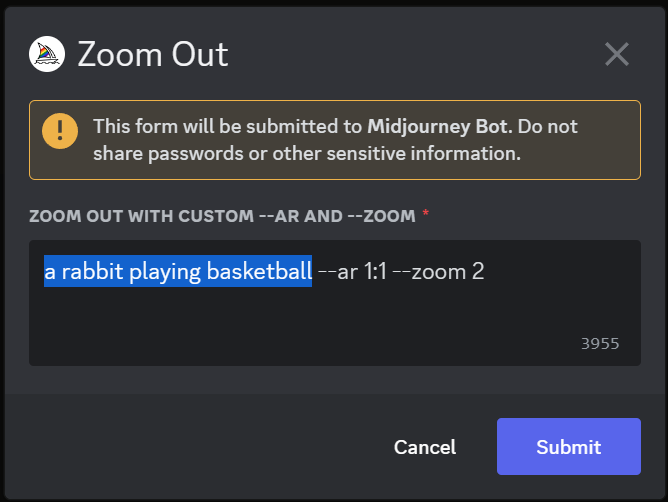The image size is (668, 502).
Task: Click the zoom value "2" in the prompt
Action: coord(478,271)
